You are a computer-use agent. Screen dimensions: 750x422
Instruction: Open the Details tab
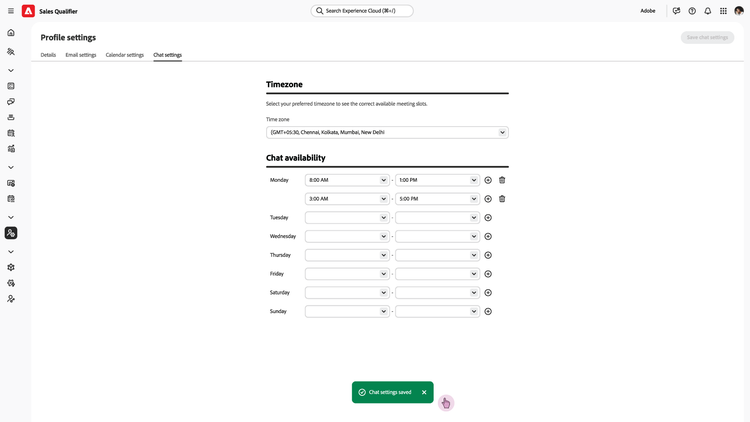48,55
